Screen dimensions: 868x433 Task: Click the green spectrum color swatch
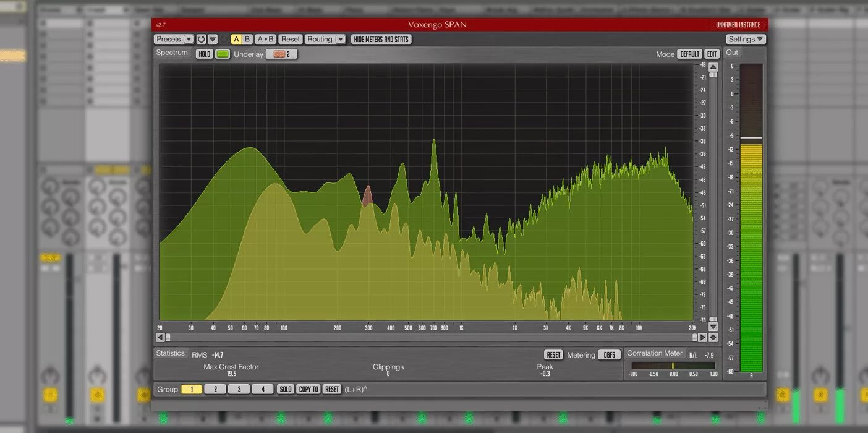223,54
